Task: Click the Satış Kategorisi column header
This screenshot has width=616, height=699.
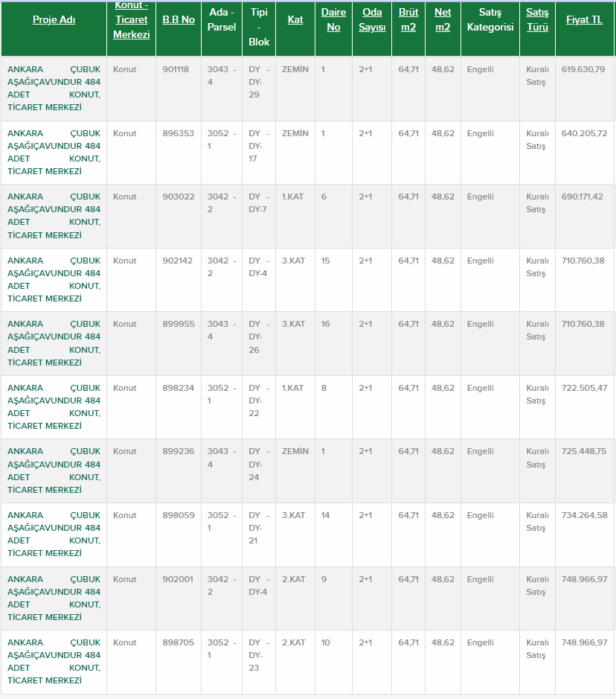Action: 490,20
